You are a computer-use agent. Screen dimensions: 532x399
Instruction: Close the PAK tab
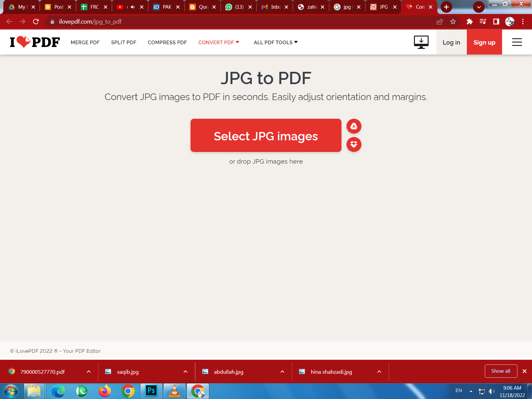pyautogui.click(x=178, y=7)
